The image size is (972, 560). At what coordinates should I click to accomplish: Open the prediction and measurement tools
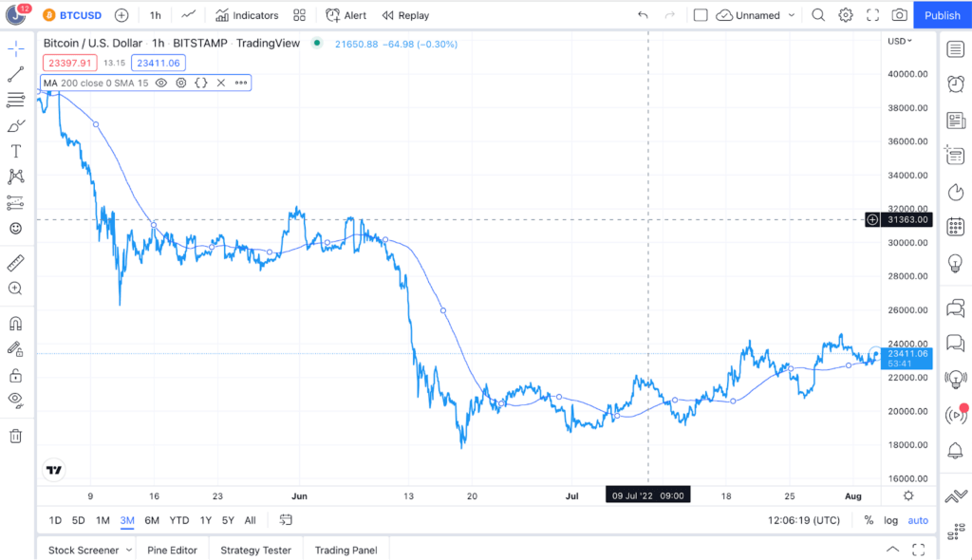pos(15,203)
